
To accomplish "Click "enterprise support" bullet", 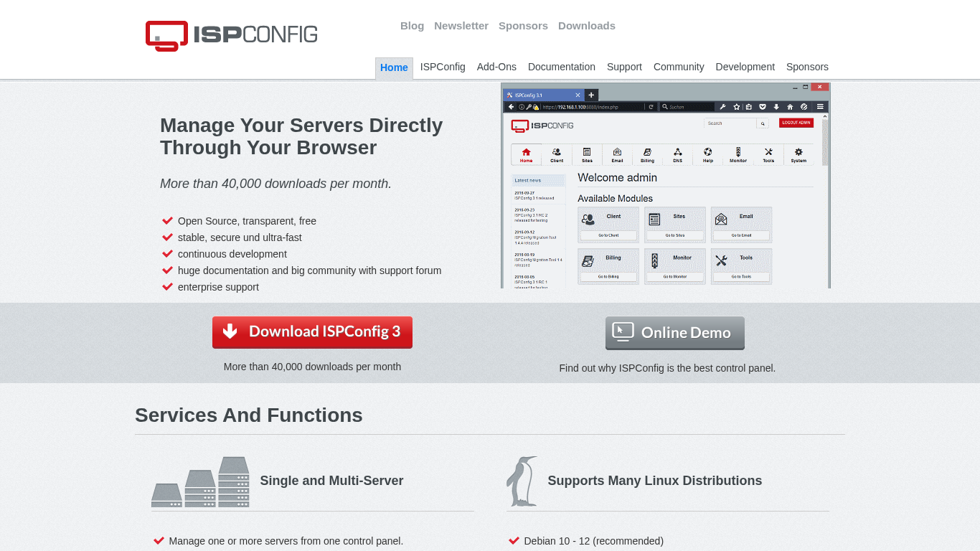I will click(x=218, y=287).
